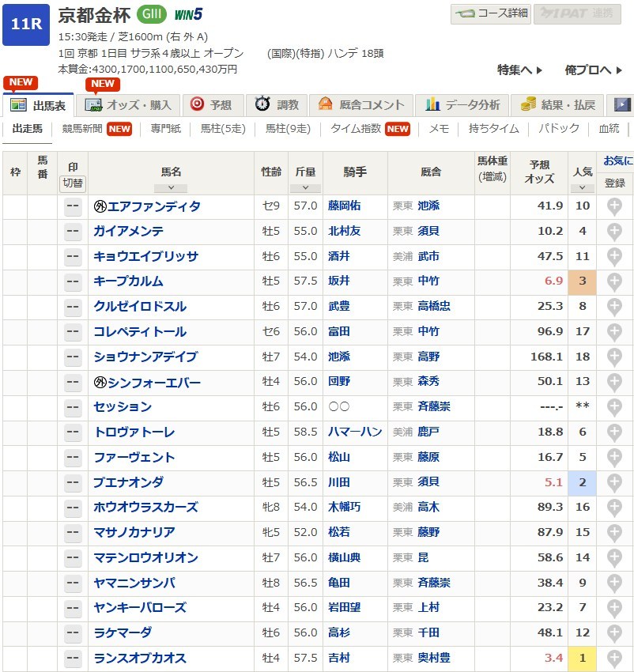The height and width of the screenshot is (672, 634).
Task: Set mark for ガイアメンテ using -- box
Action: (x=73, y=232)
